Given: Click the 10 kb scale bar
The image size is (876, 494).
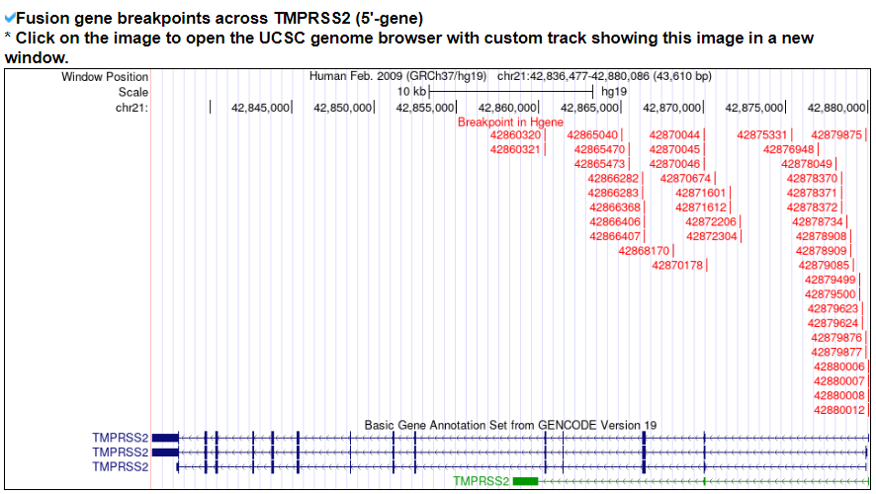Looking at the screenshot, I should (x=510, y=91).
